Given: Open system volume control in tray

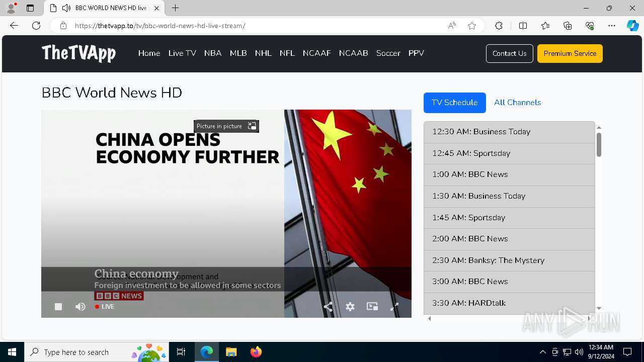Looking at the screenshot, I should pyautogui.click(x=579, y=352).
